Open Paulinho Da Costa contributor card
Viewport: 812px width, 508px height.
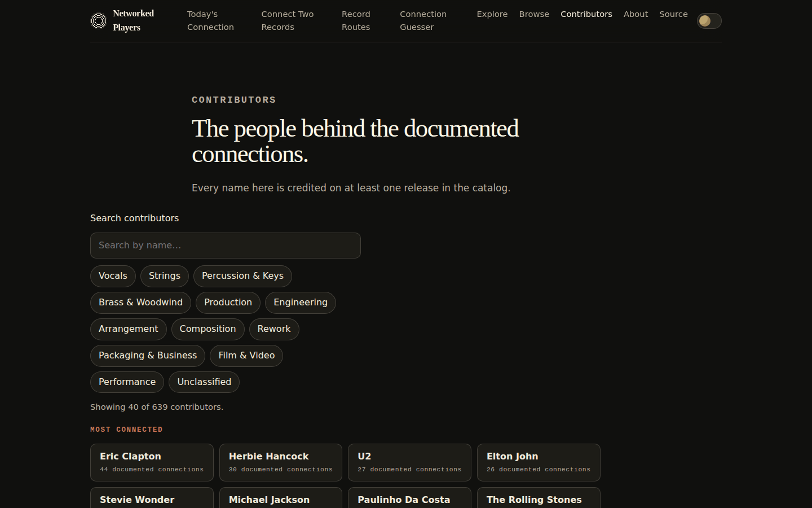(409, 498)
